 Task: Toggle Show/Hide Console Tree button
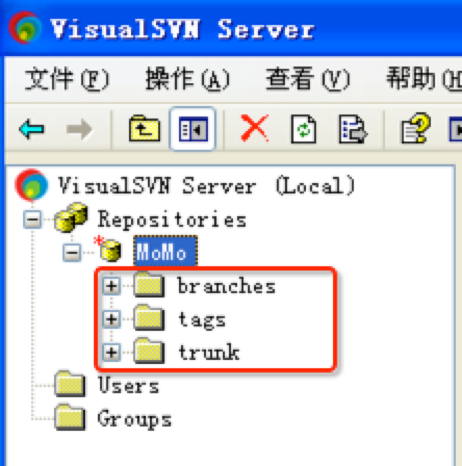coord(193,129)
